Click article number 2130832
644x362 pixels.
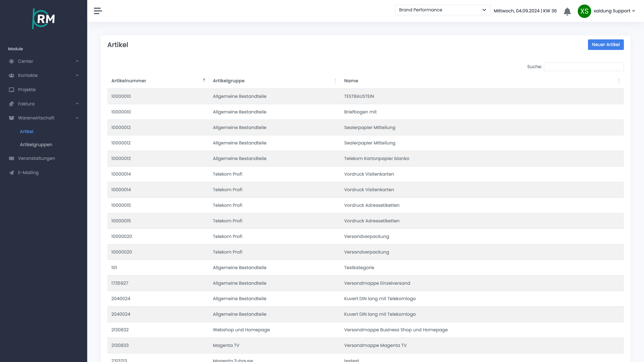coord(120,330)
